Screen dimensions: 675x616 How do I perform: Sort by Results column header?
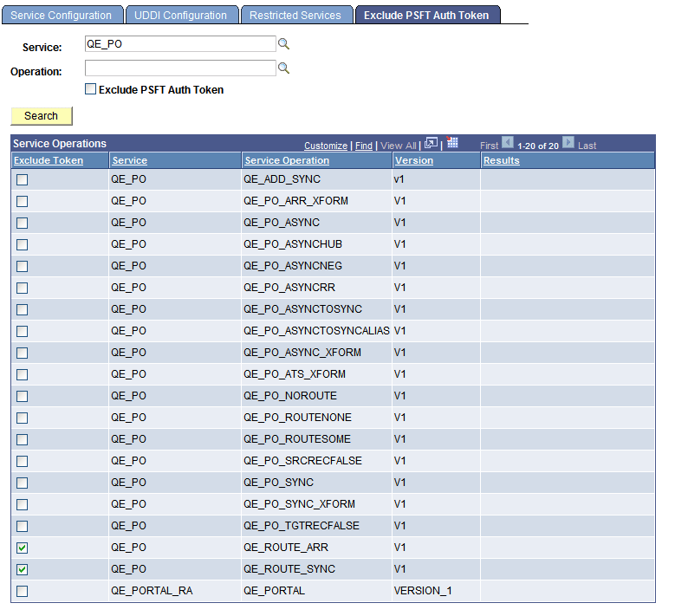502,160
